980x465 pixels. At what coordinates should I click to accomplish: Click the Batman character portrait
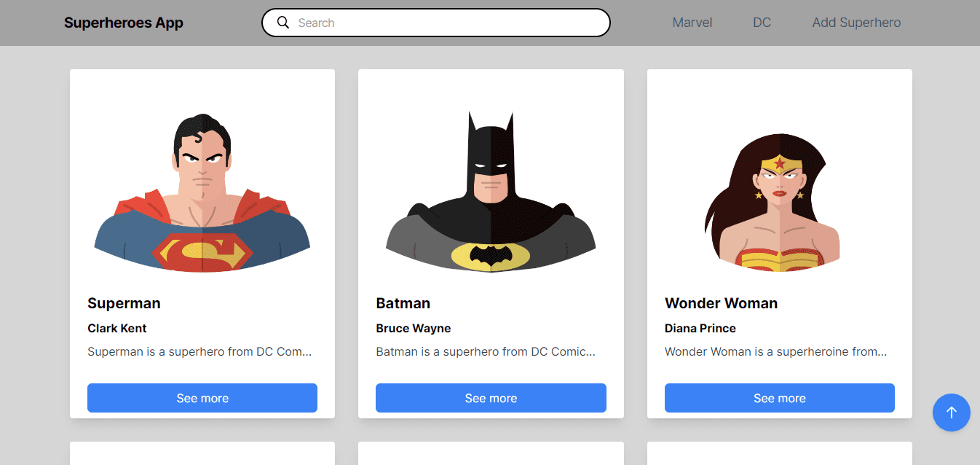tap(490, 193)
